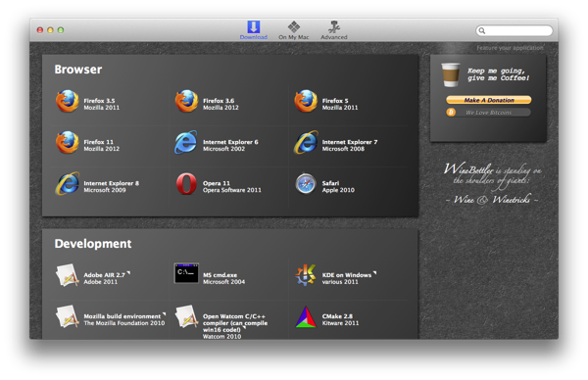Click the Mozilla build environment icon
The image size is (588, 380).
(68, 316)
